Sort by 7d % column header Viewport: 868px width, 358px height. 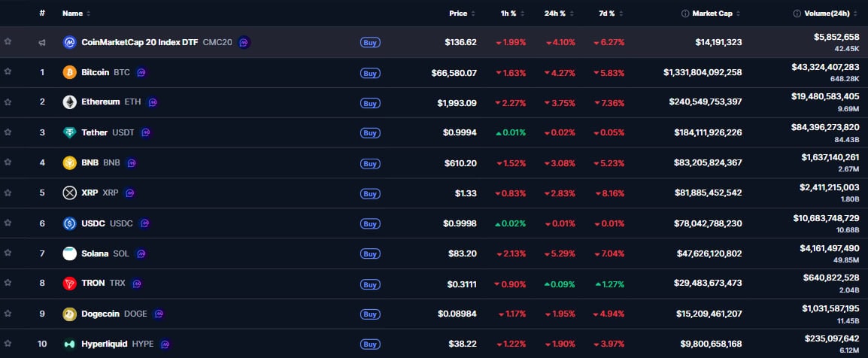pyautogui.click(x=606, y=14)
